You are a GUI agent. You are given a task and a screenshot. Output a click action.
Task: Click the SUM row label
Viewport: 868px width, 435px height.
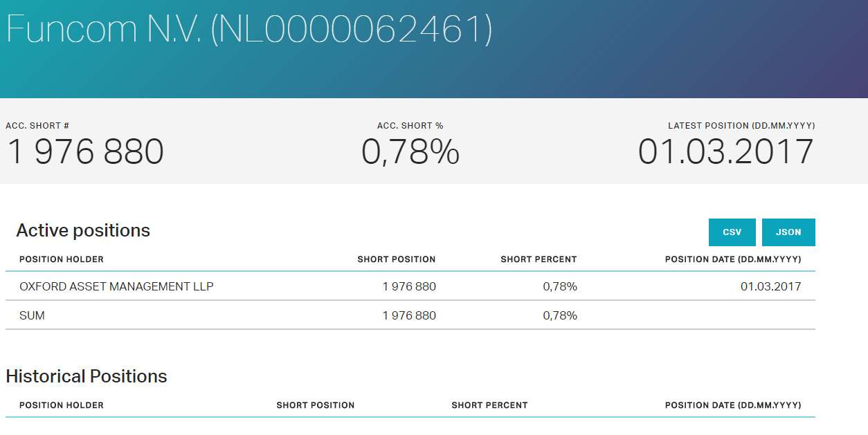coord(32,315)
